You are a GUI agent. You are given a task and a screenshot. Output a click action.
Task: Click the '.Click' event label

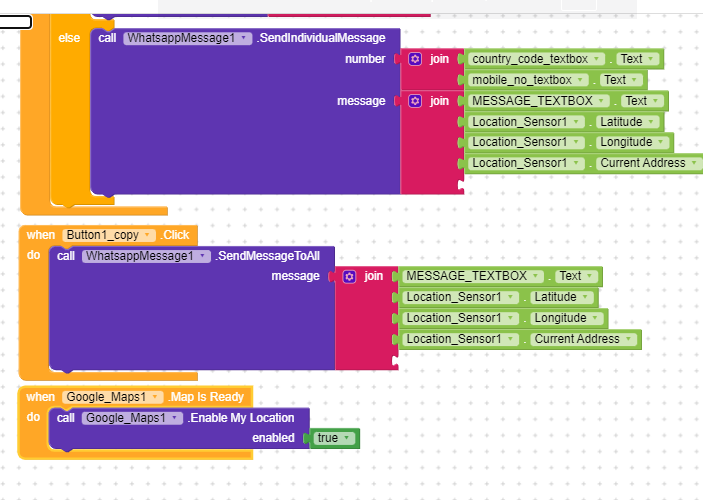(x=175, y=235)
